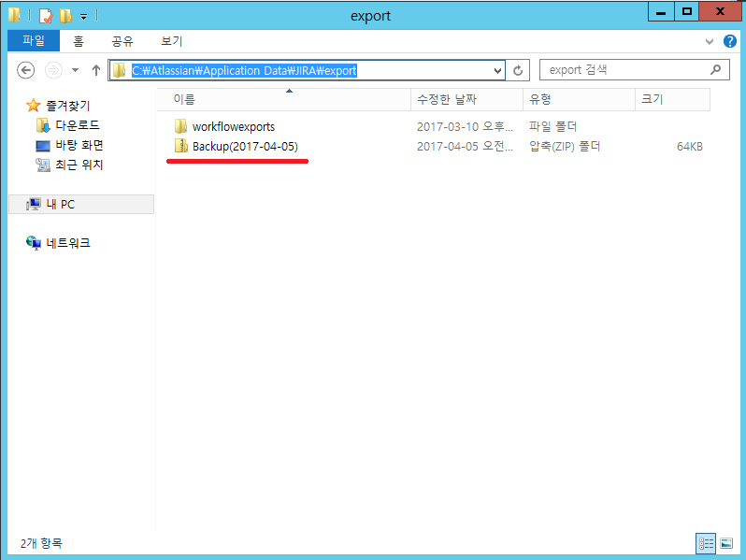
Task: Click the 64KB size cell
Action: [x=689, y=147]
